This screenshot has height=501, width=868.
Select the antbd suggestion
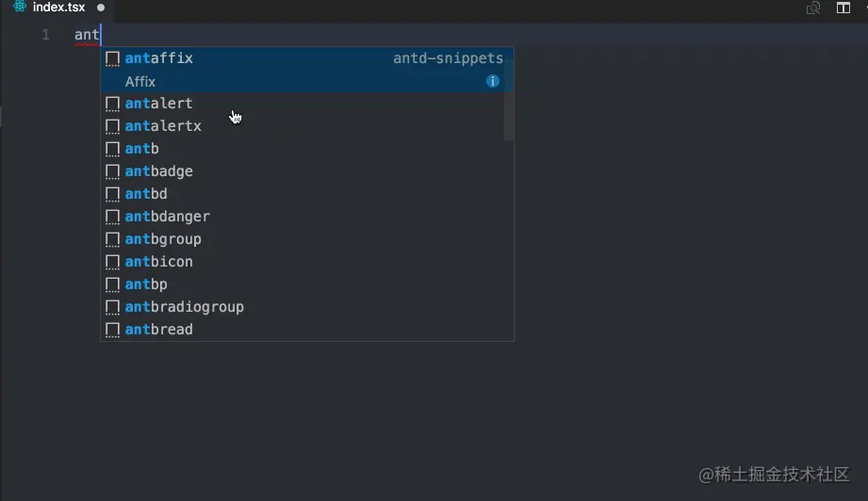(146, 194)
